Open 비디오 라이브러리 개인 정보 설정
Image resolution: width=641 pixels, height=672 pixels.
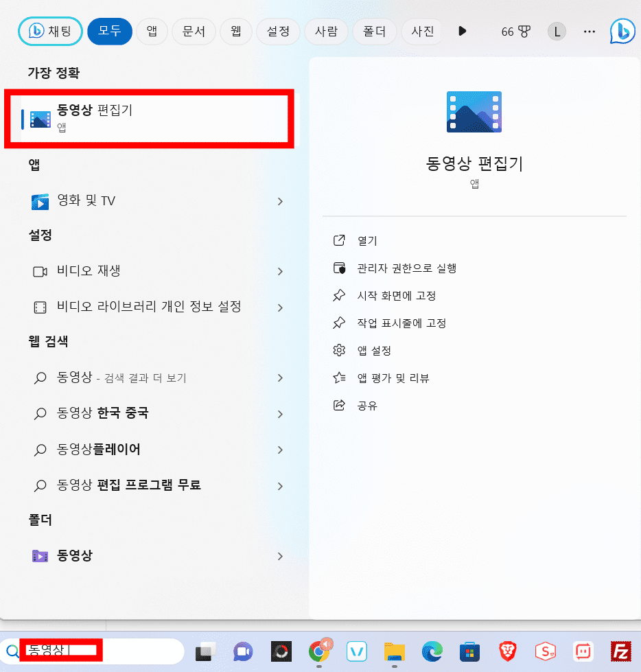click(149, 308)
